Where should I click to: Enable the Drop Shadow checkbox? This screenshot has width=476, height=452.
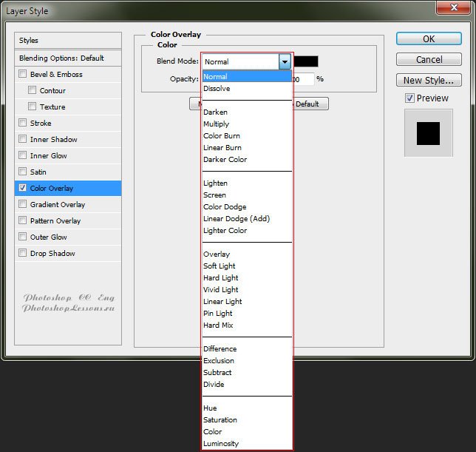(23, 253)
